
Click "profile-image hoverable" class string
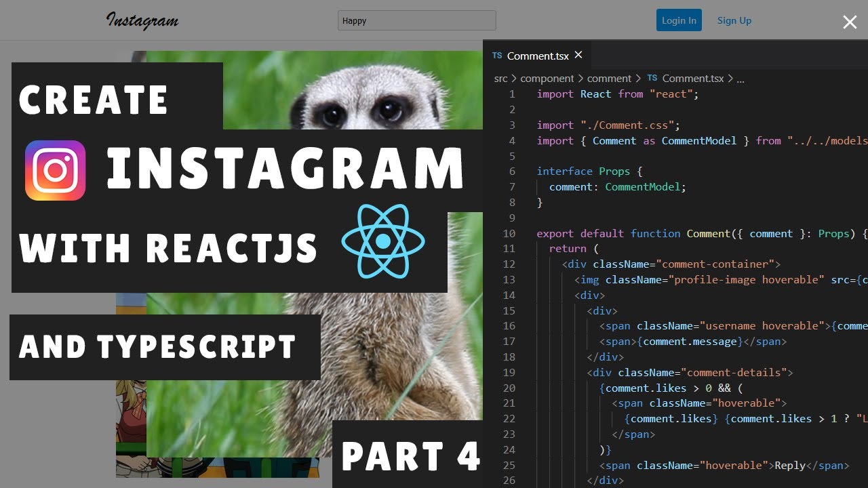click(x=746, y=280)
